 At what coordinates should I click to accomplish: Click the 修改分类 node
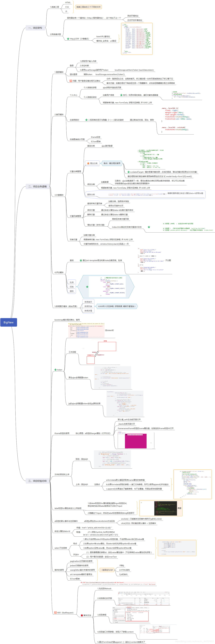pyautogui.click(x=91, y=184)
